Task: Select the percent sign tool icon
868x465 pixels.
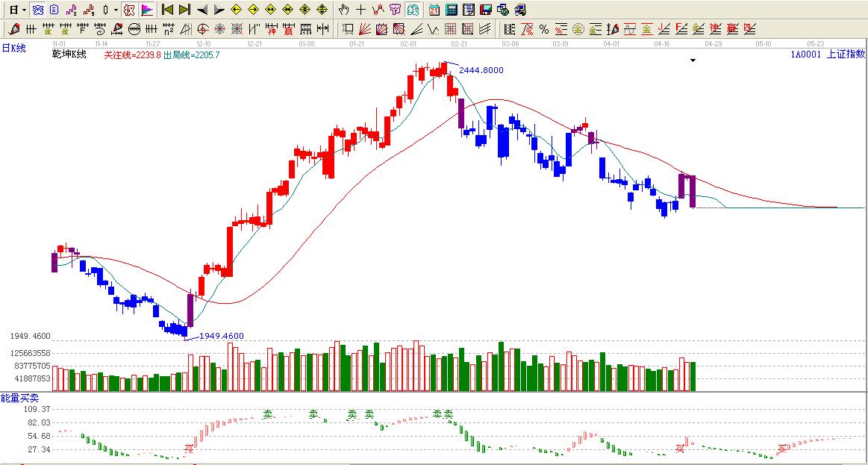Action: coord(543,29)
